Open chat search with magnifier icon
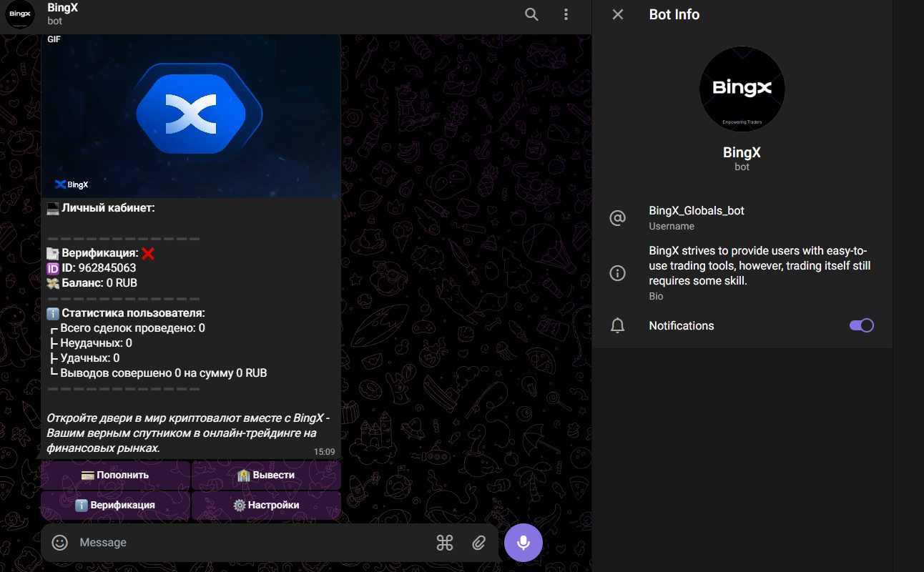Viewport: 924px width, 572px height. coord(531,14)
